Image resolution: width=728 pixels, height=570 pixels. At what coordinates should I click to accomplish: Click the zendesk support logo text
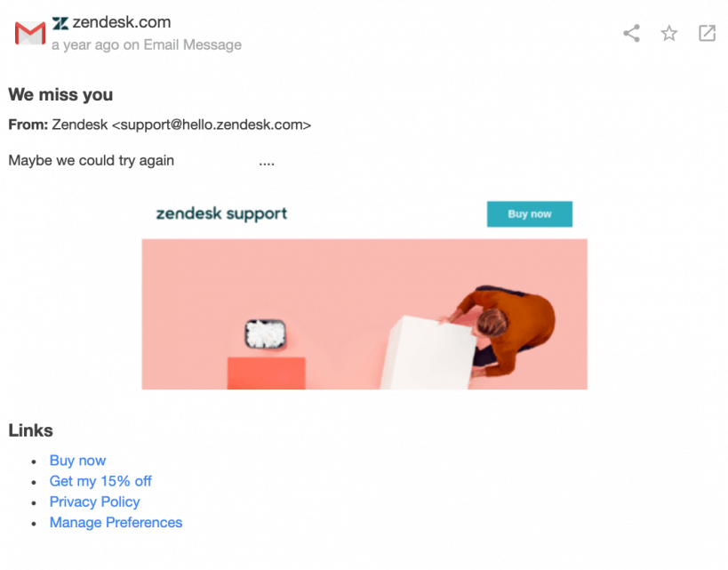(x=221, y=213)
